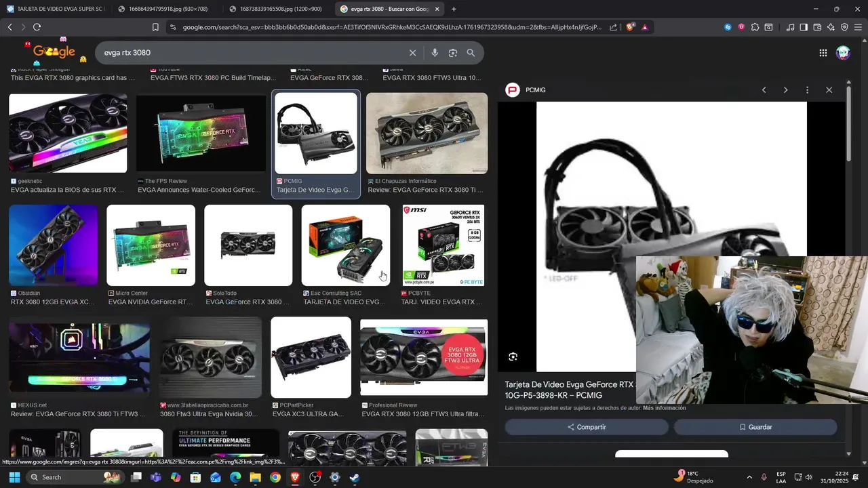Open the PCPartPicker EVGA XC3 ULTRA result
868x488 pixels.
pos(311,357)
